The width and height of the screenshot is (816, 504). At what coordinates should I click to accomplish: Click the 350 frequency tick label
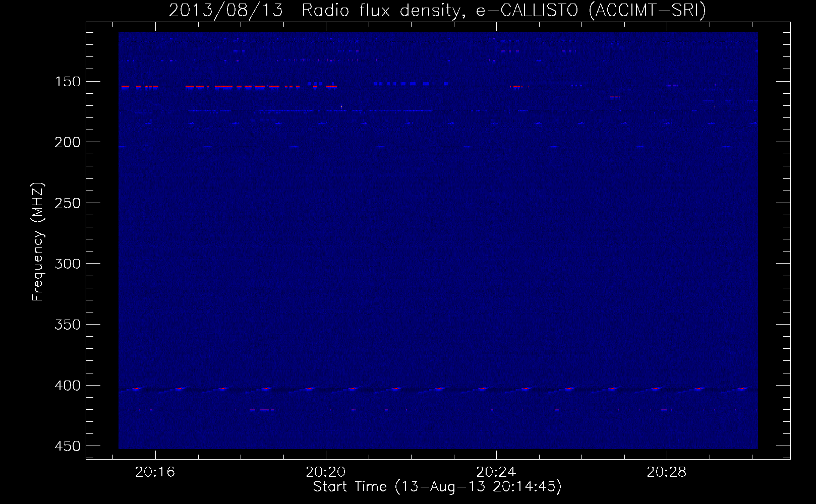68,325
